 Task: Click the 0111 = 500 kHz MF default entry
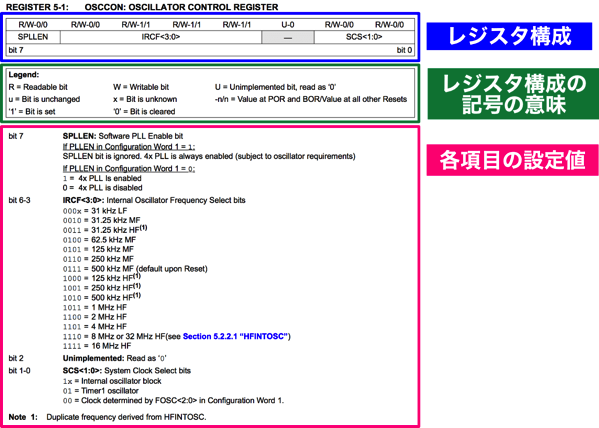pyautogui.click(x=135, y=269)
